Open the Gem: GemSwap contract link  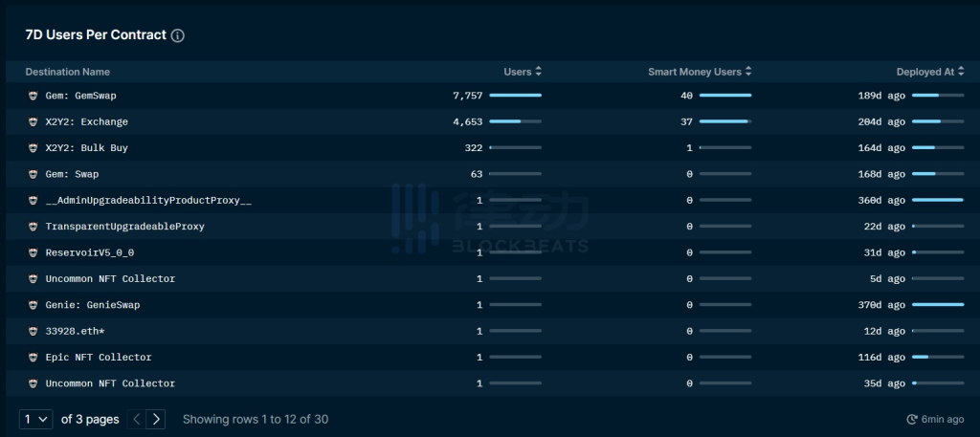click(x=80, y=97)
